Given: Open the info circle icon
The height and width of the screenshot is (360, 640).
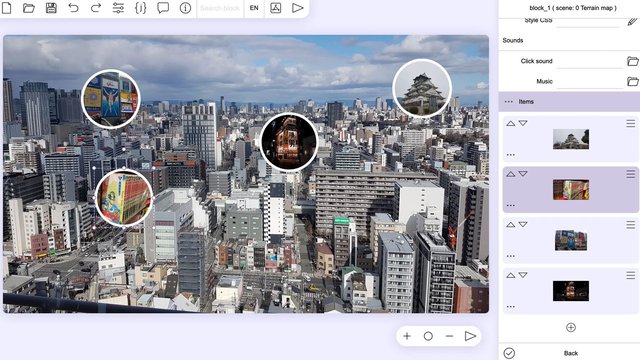Looking at the screenshot, I should pos(185,8).
